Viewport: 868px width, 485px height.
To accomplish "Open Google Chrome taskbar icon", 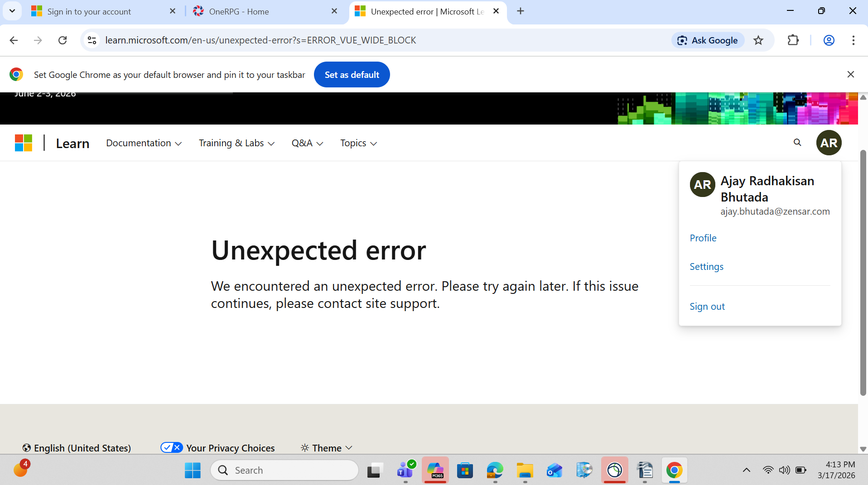I will click(674, 471).
